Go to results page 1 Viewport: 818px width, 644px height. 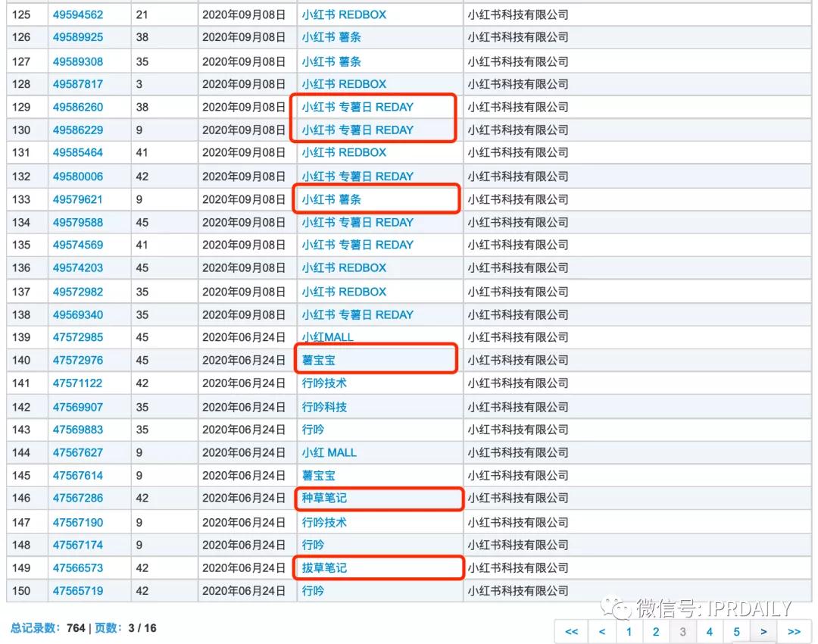[x=629, y=631]
